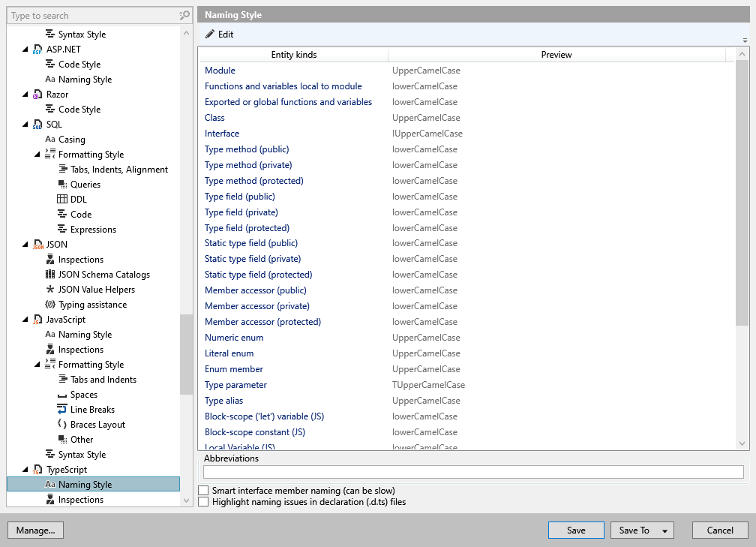Toggle Highlight naming issues in declaration files
This screenshot has height=547, width=756.
[x=203, y=502]
